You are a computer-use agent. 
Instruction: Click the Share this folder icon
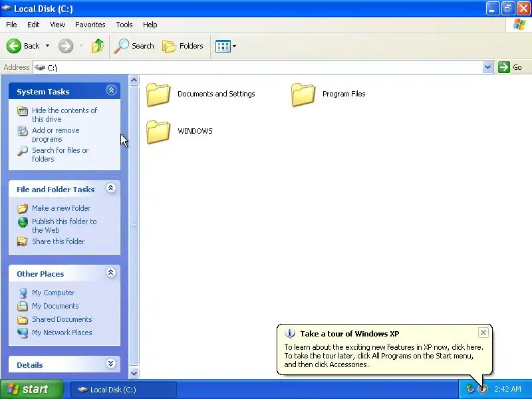click(x=23, y=241)
